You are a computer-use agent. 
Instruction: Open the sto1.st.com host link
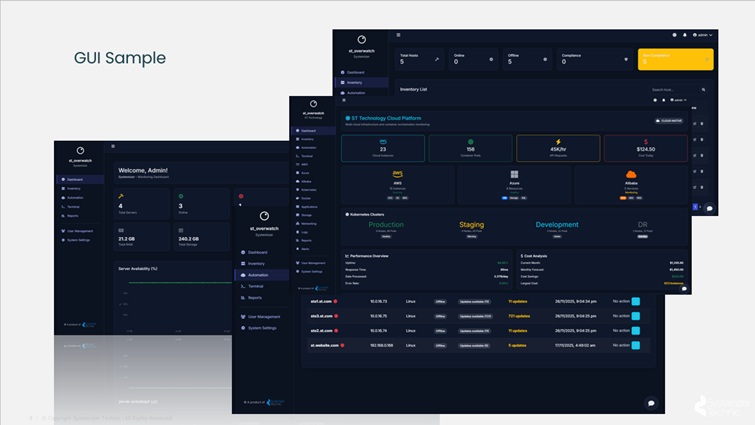tap(321, 300)
